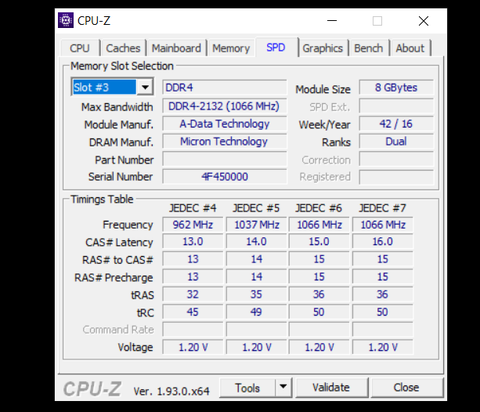Open the About tab
The image size is (480, 412).
410,48
